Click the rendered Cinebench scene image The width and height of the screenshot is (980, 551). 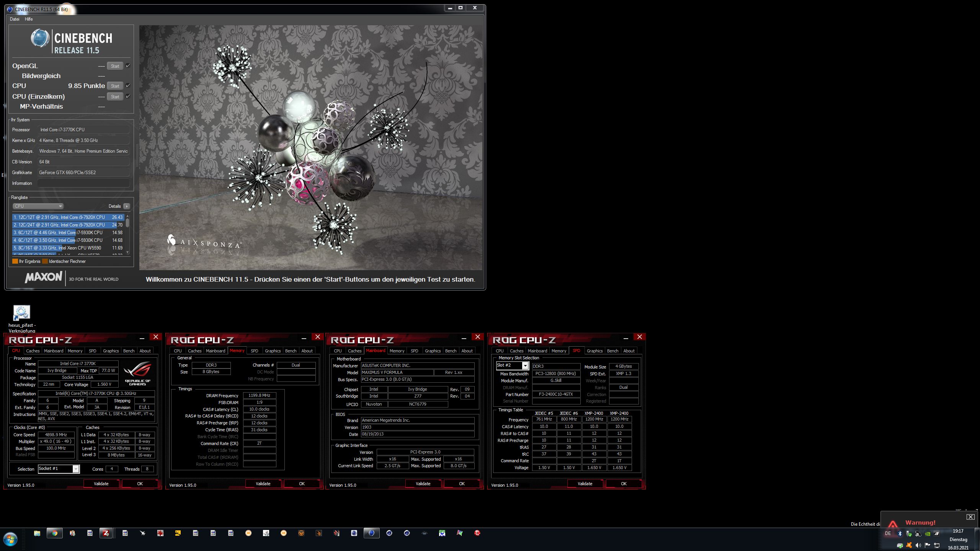[311, 148]
